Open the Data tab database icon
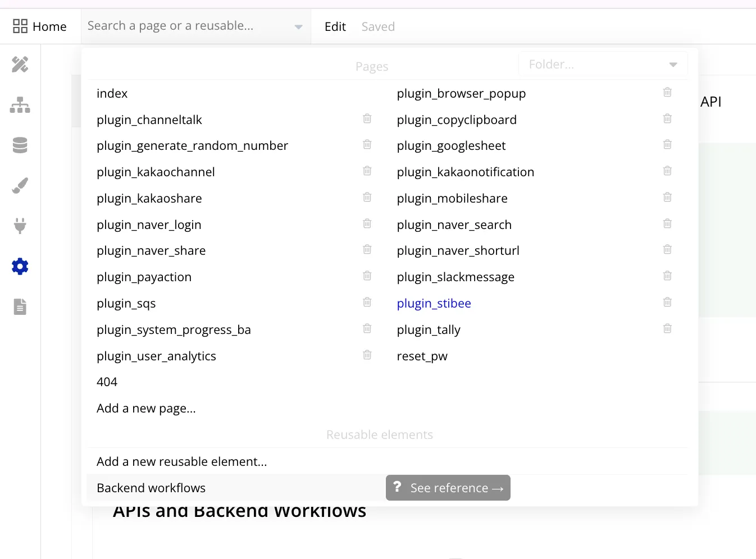756x559 pixels. pos(20,145)
